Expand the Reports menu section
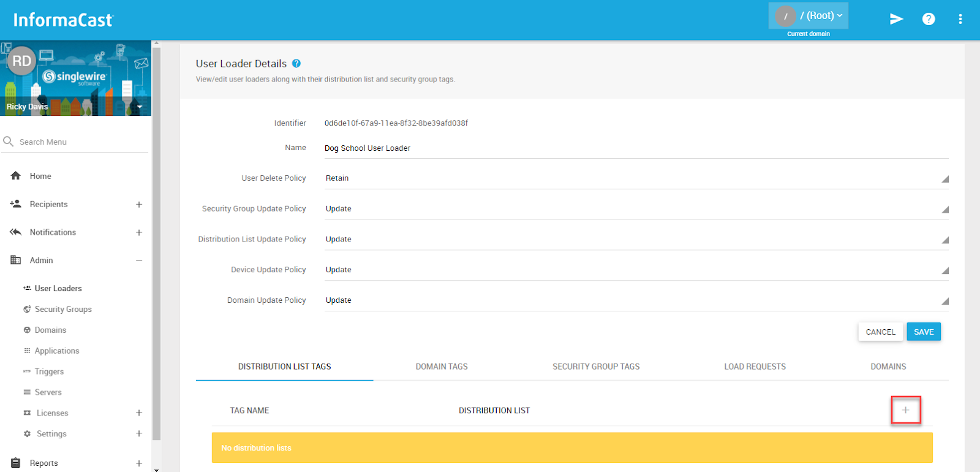980x472 pixels. (x=139, y=463)
